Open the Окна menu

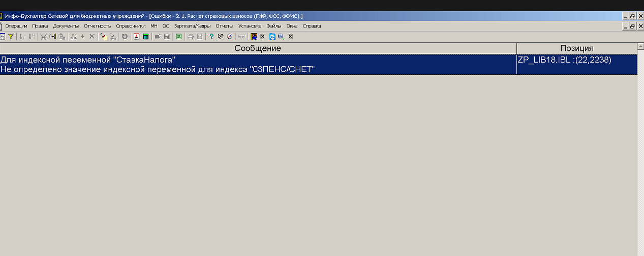coord(292,26)
